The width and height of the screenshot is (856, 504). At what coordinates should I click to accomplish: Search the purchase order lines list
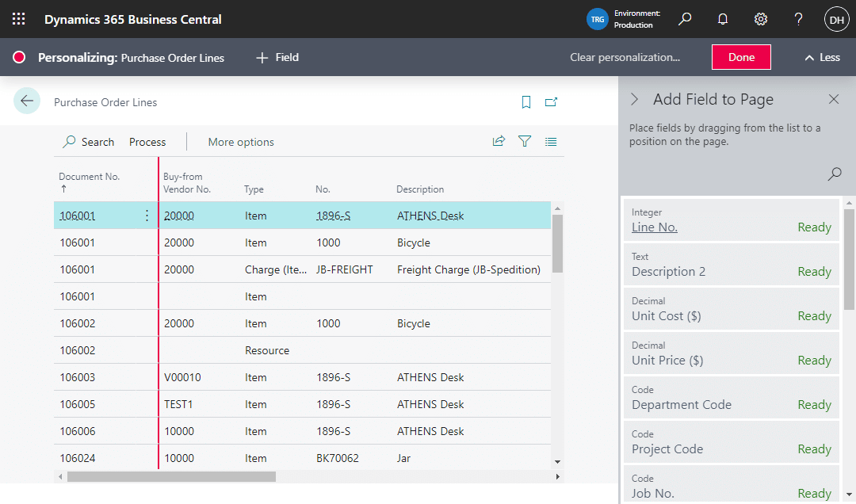pyautogui.click(x=89, y=142)
